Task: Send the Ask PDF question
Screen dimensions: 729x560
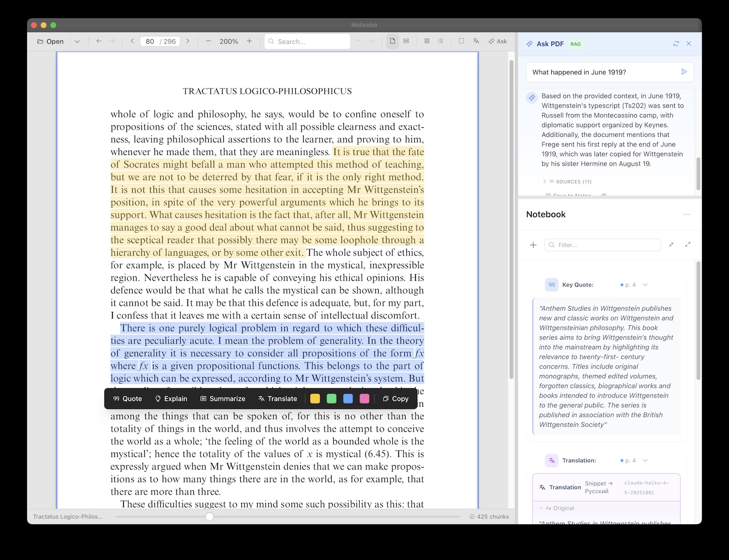Action: coord(684,72)
